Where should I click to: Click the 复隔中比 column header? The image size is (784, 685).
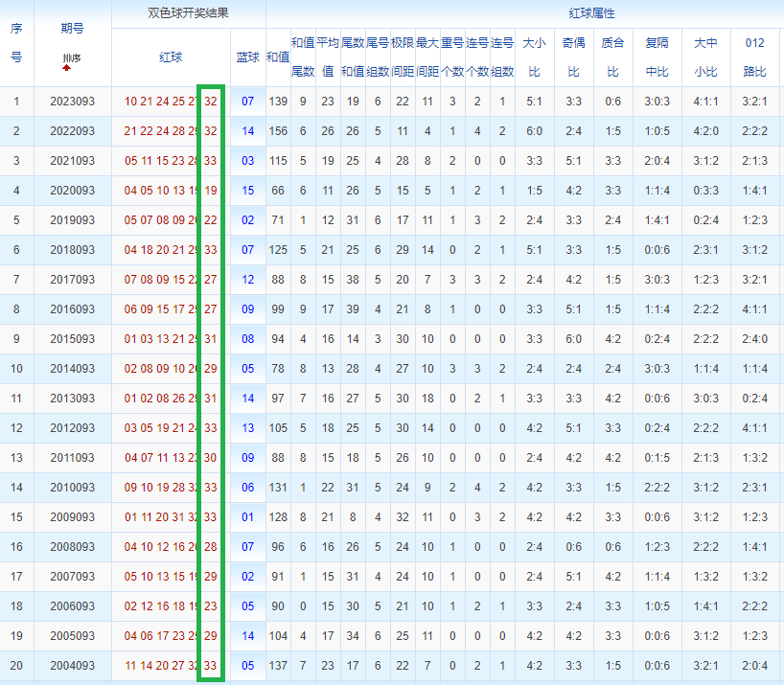pyautogui.click(x=657, y=57)
